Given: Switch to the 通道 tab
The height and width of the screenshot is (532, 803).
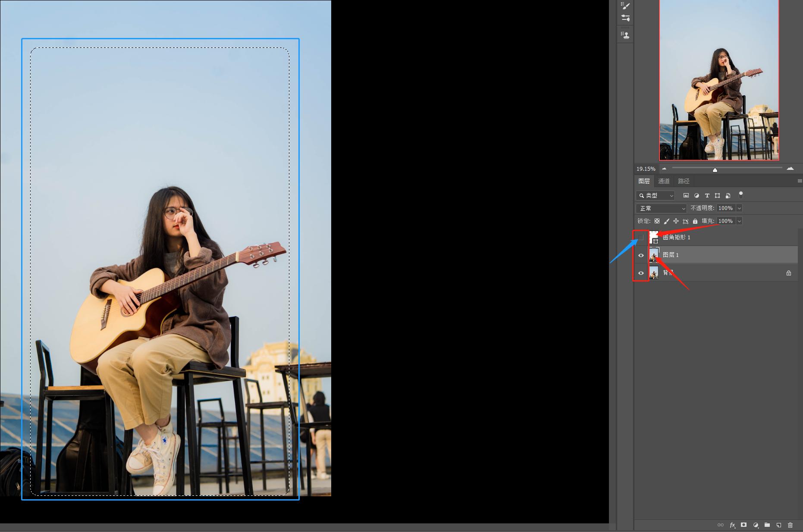Looking at the screenshot, I should (664, 181).
